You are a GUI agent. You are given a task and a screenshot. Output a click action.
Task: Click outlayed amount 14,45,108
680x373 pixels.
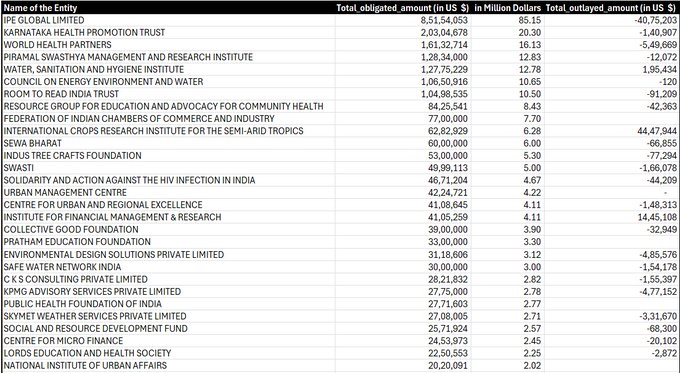click(657, 217)
